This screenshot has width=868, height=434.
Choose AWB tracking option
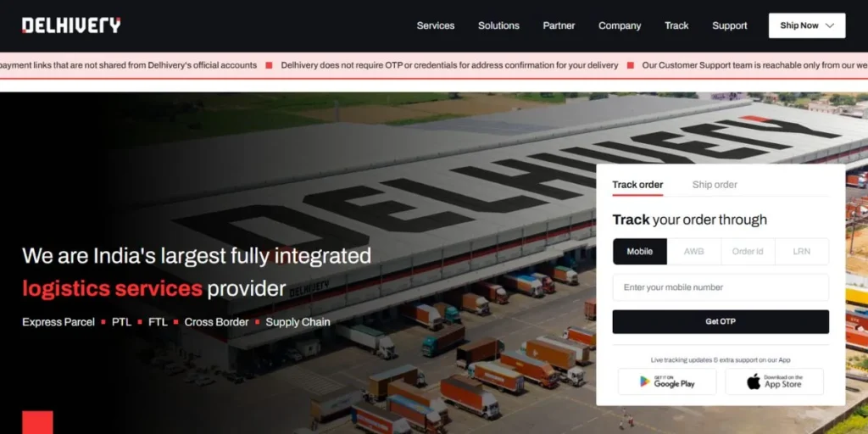click(x=693, y=251)
